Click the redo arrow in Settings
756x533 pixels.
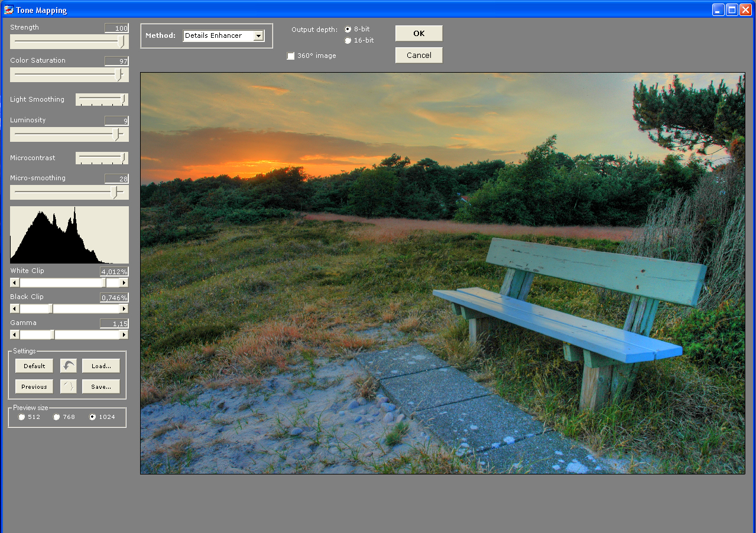coord(68,386)
